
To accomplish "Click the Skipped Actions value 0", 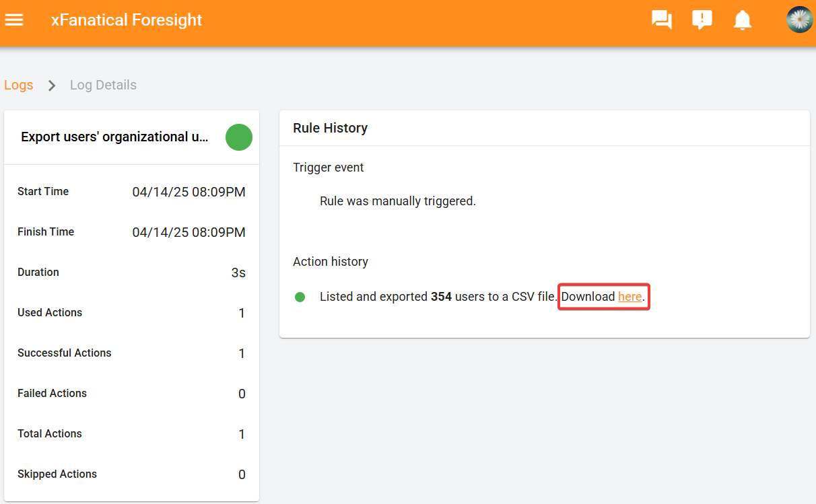I will [242, 475].
